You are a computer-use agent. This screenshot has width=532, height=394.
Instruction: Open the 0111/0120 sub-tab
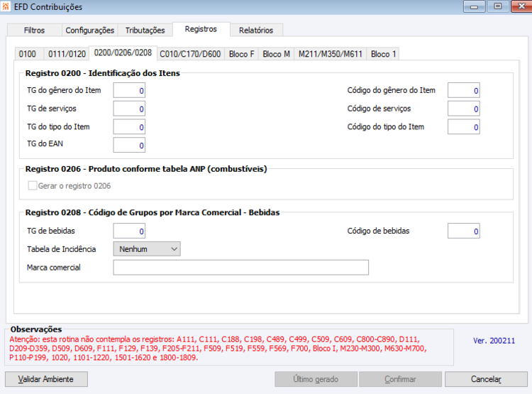pos(67,54)
